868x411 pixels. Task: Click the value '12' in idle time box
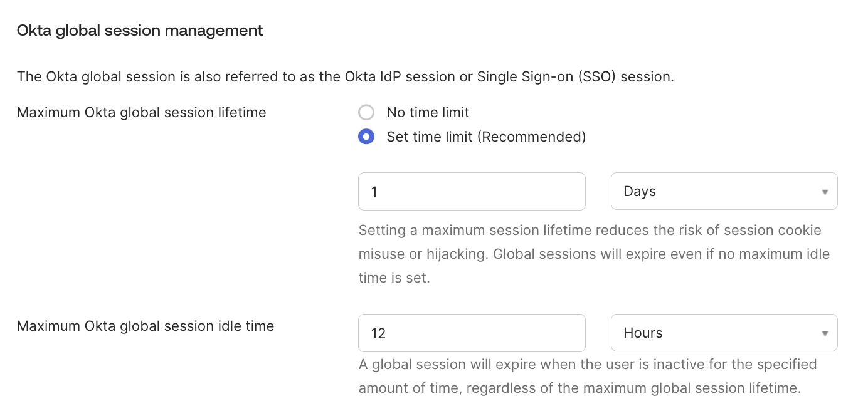pos(378,333)
